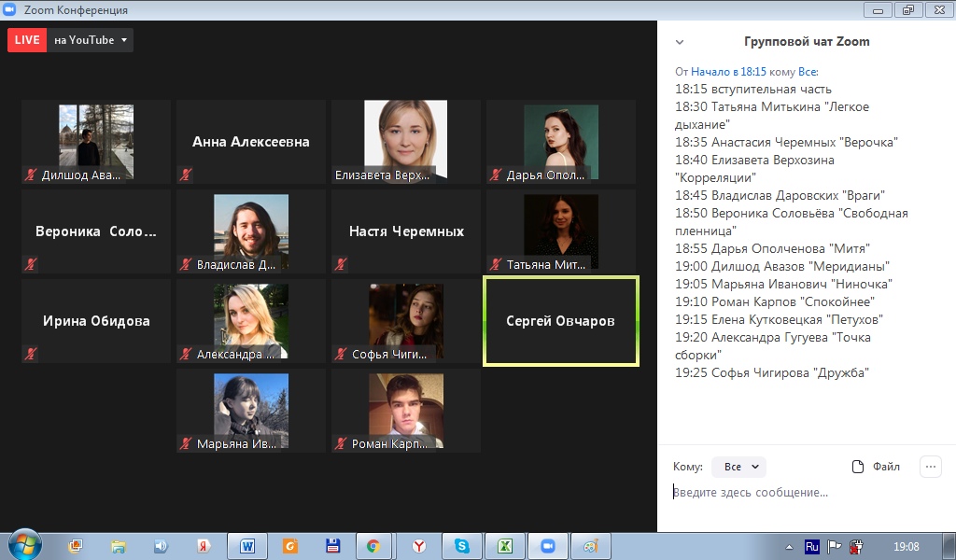The image size is (956, 560).
Task: Select Дарья Опол participant photo thumbnail
Action: (561, 142)
